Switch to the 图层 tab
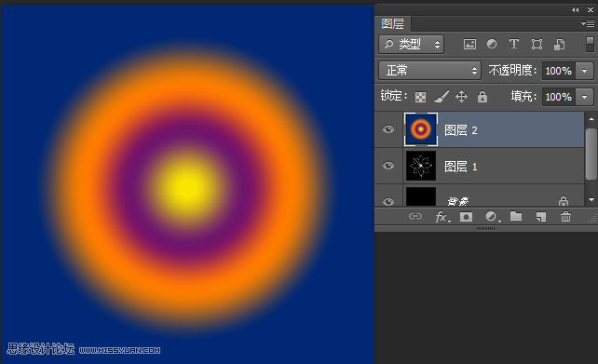Screen dimensions: 598x364 click(392, 23)
